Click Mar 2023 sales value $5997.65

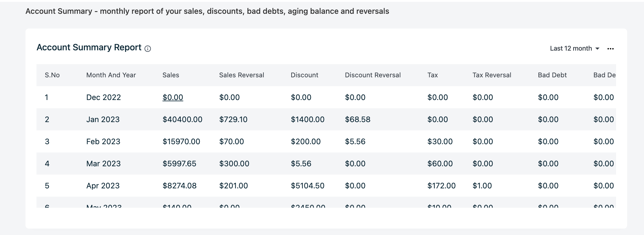point(179,164)
